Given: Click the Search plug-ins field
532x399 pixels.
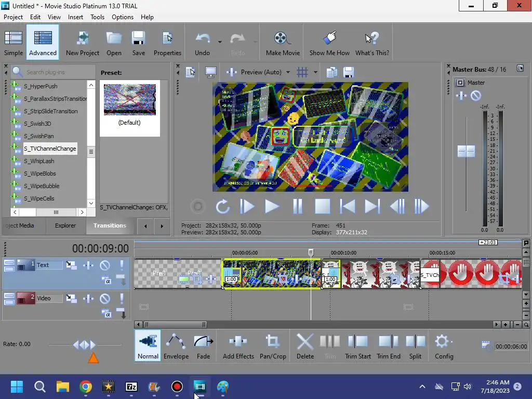Looking at the screenshot, I should 54,72.
